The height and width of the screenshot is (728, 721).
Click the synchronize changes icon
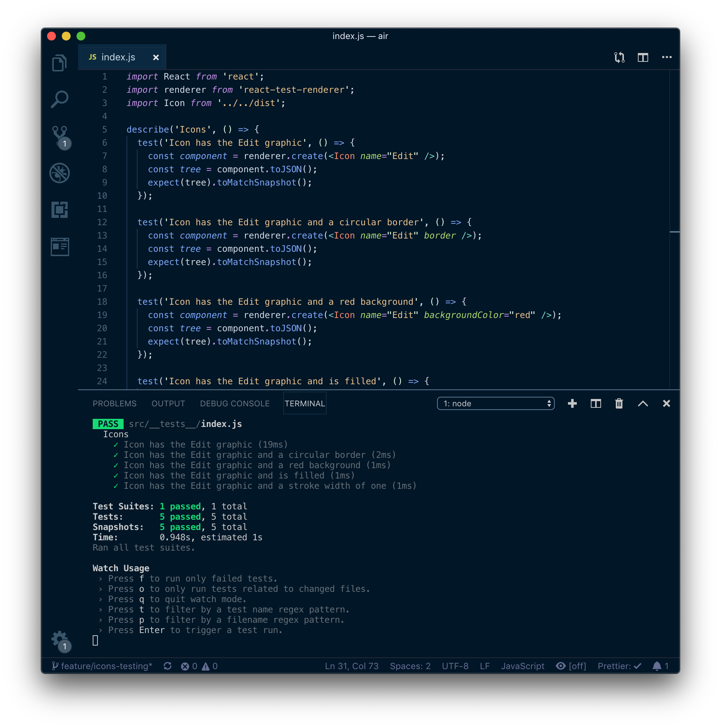point(168,666)
